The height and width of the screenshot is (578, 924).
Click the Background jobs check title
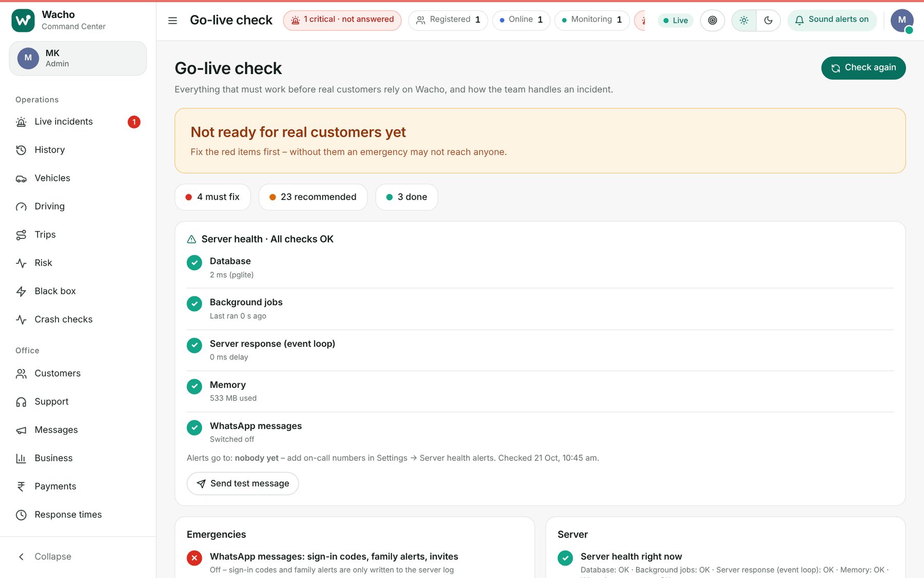point(246,303)
